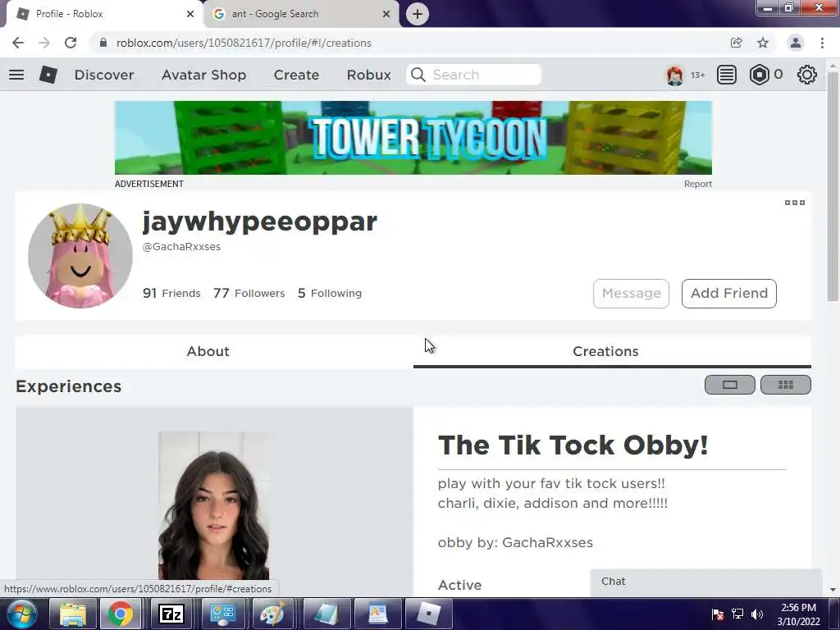The width and height of the screenshot is (840, 630).
Task: Open Chrome three-dot menu
Action: click(822, 43)
